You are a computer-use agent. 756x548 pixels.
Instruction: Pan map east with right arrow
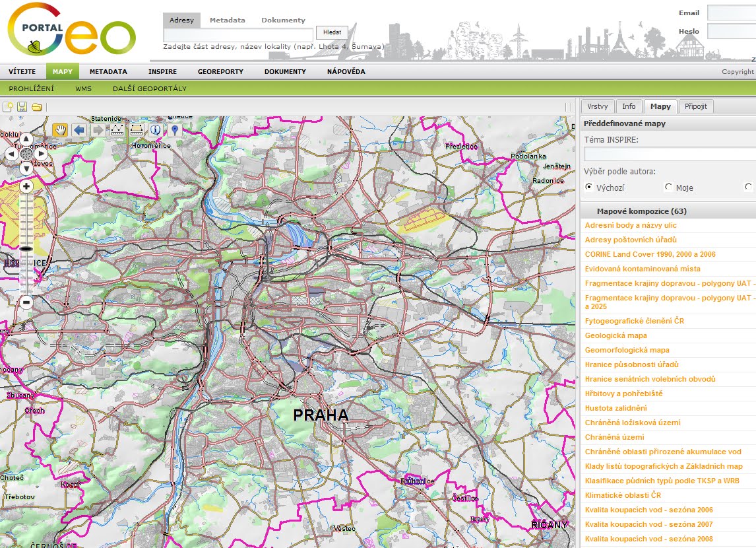pyautogui.click(x=40, y=154)
